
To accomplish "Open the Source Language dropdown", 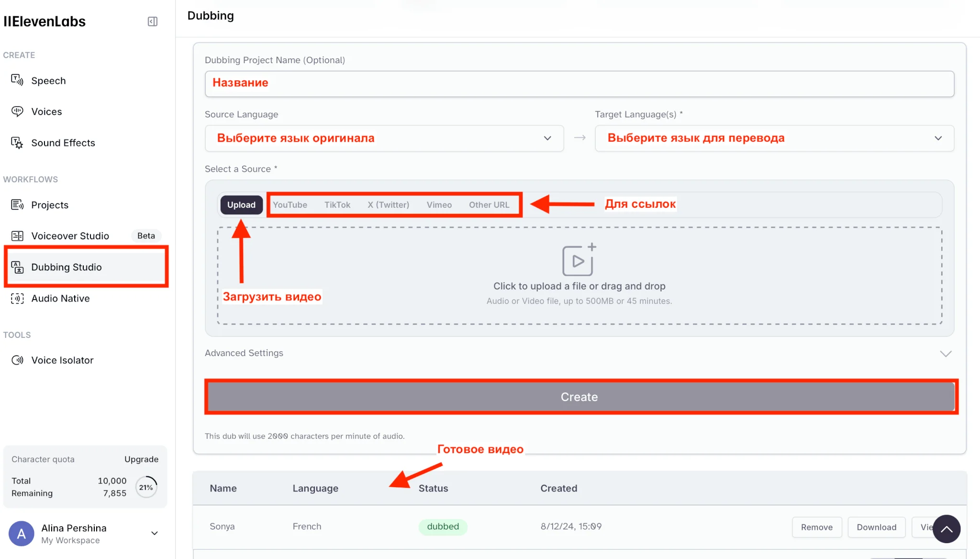I will click(384, 138).
